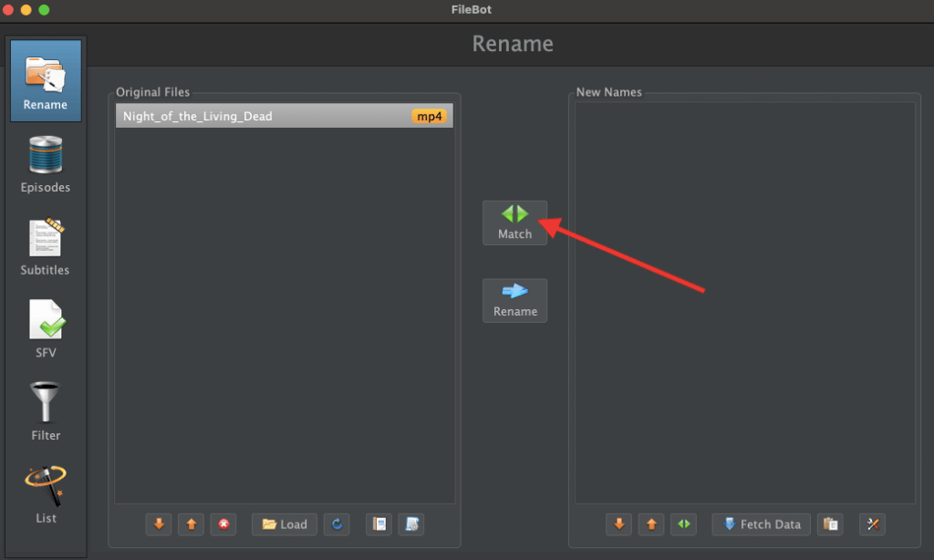This screenshot has width=934, height=560.
Task: Switch to the List panel
Action: point(46,494)
